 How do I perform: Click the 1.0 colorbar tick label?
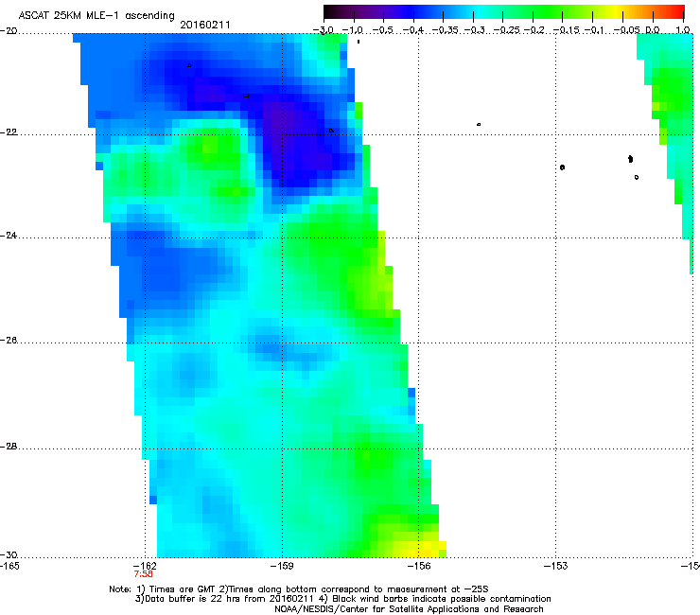(683, 30)
